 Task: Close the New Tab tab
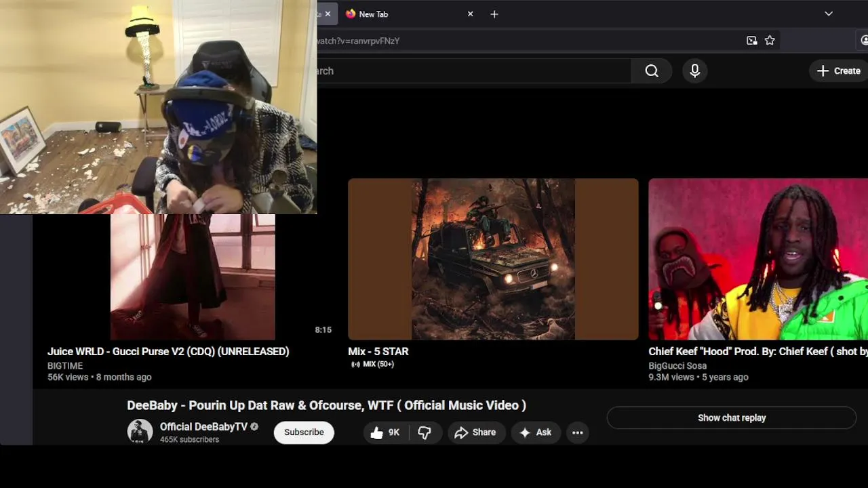click(x=471, y=14)
